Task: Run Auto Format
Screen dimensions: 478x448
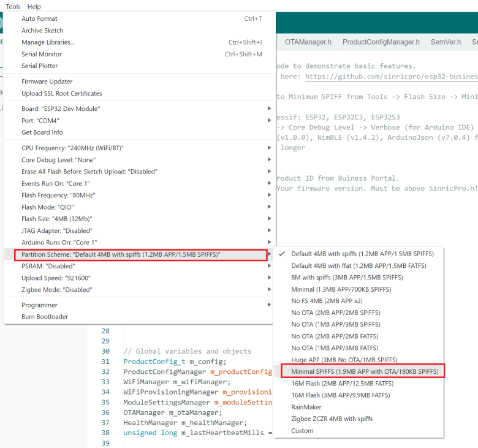Action: [x=139, y=18]
